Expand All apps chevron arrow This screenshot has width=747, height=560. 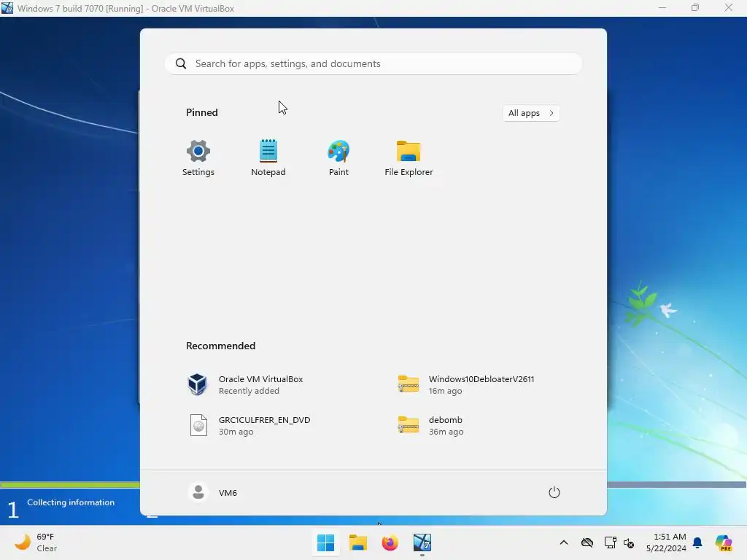pos(551,113)
